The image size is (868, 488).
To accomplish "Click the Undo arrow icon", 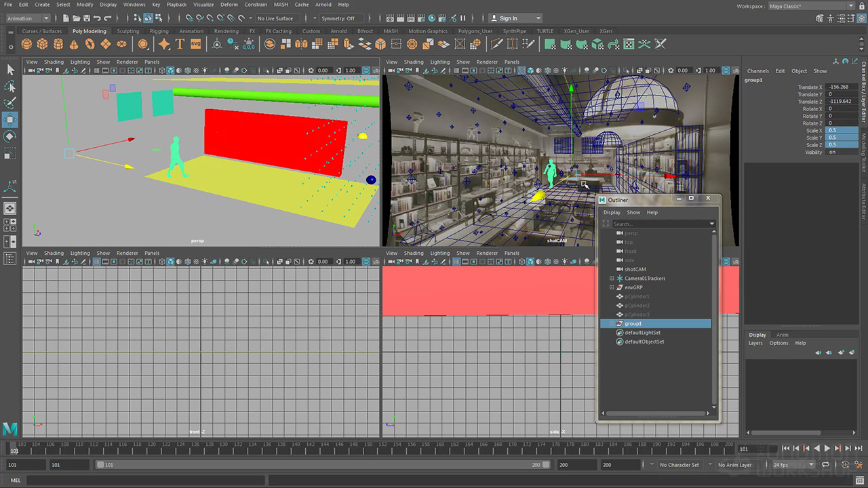I will click(x=98, y=18).
